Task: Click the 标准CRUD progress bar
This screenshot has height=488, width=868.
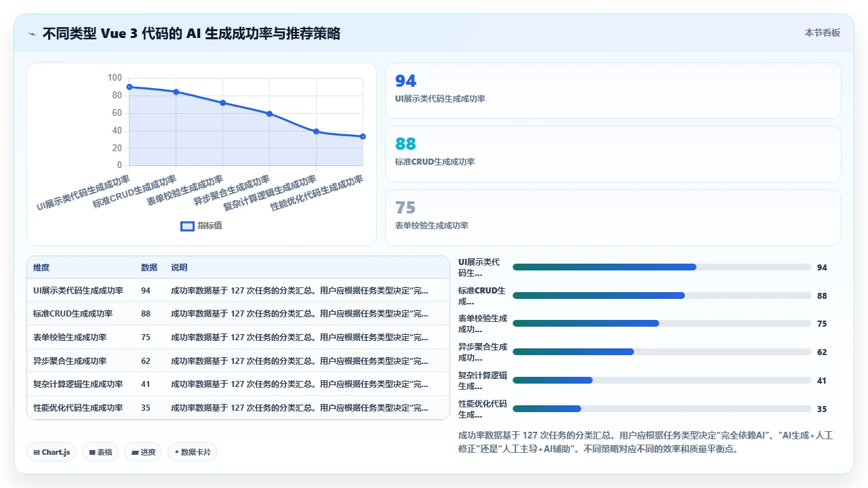Action: 662,296
